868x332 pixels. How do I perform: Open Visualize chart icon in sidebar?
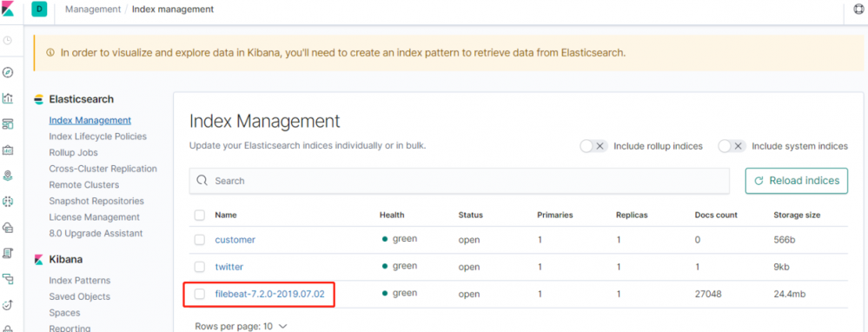click(8, 98)
